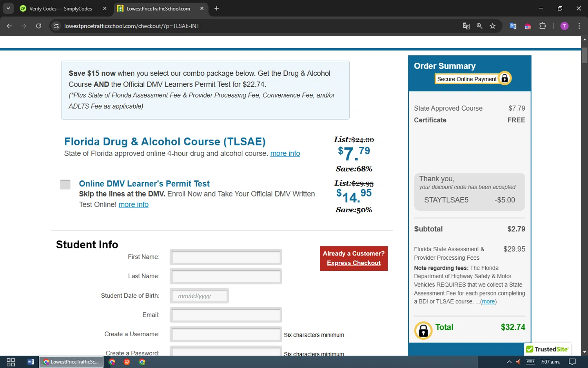Click the Florida Drug & Alcohol Course heading

pyautogui.click(x=165, y=142)
